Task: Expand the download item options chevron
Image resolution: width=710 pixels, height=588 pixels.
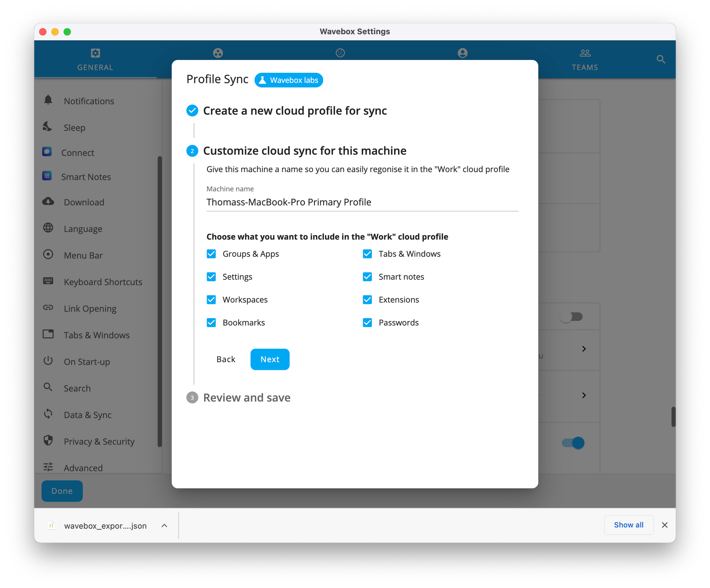Action: (164, 526)
